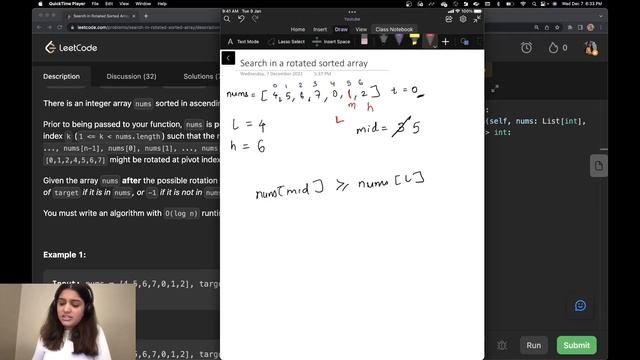This screenshot has width=640, height=360.
Task: Open the three-dot multitasking menu above Youtube title
Action: click(352, 12)
